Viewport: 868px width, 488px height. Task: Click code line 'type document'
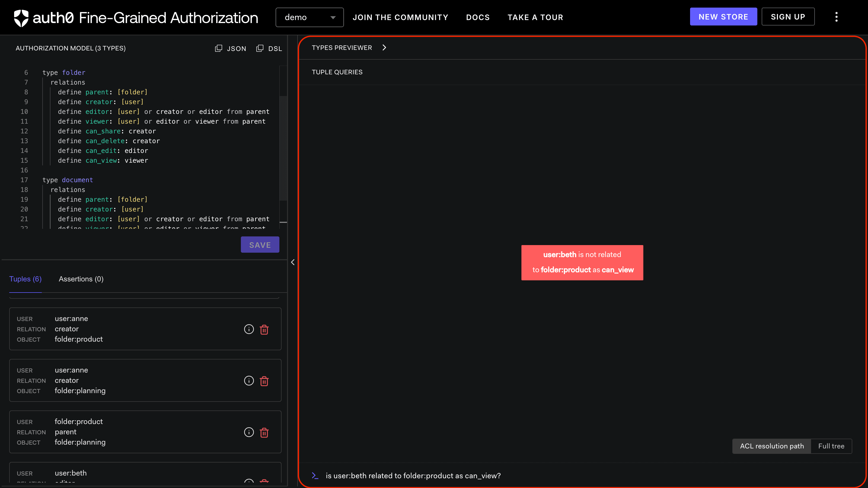click(x=68, y=180)
